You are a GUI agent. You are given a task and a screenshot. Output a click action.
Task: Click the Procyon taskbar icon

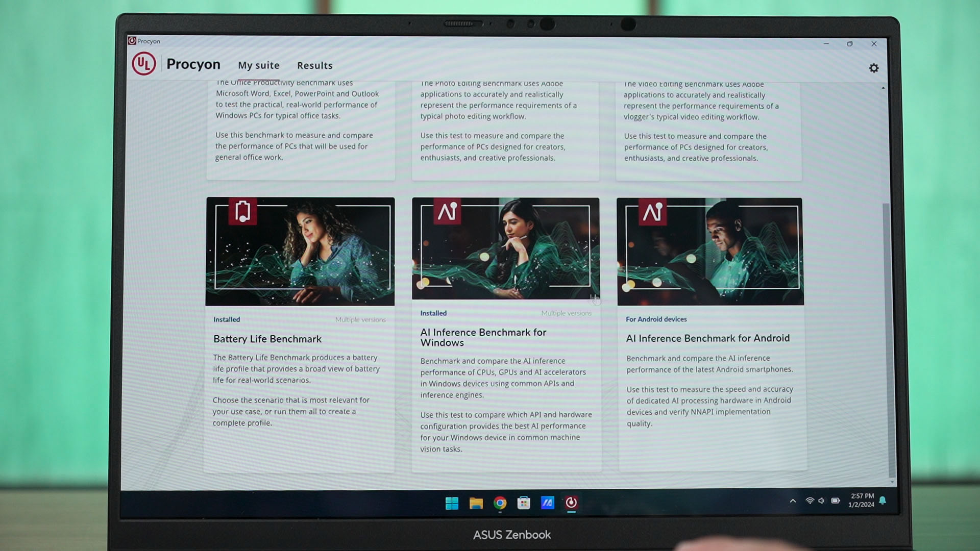[x=571, y=503]
